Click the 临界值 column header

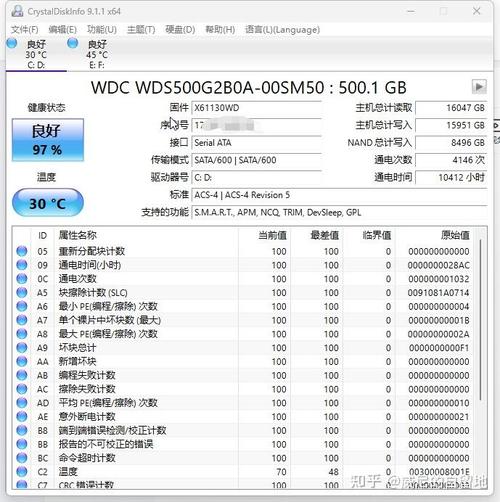[369, 235]
